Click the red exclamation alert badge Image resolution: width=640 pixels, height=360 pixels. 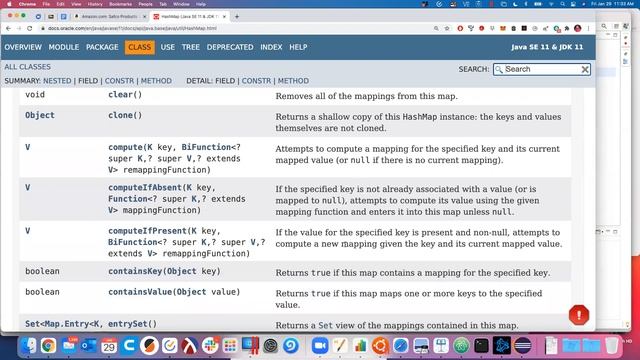point(579,315)
